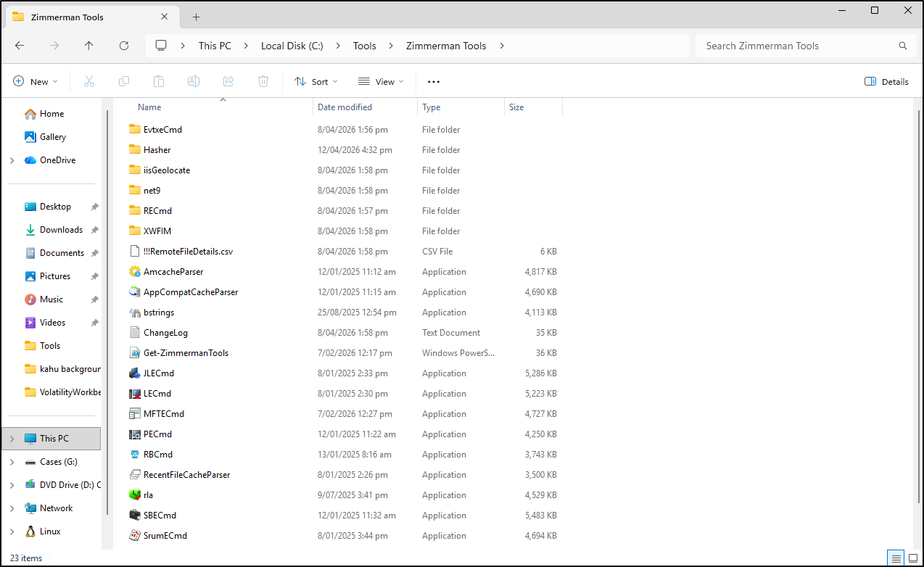Select the MFTECmd application icon

point(134,414)
